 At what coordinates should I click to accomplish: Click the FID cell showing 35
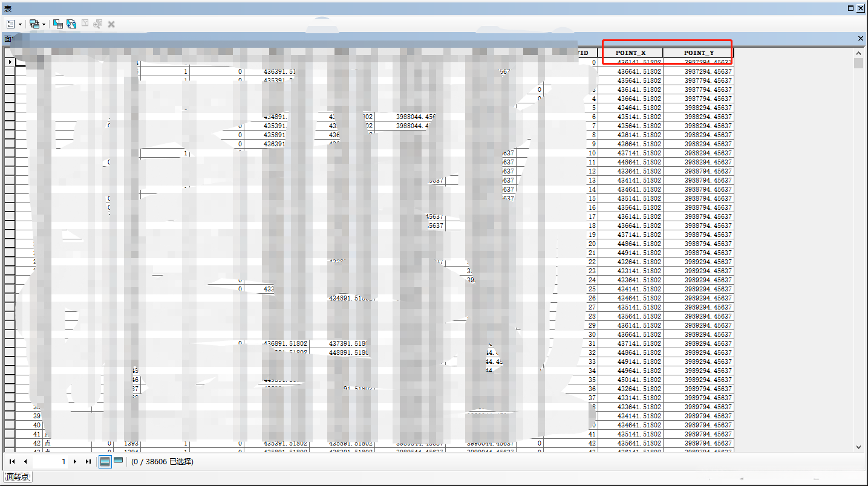571,380
